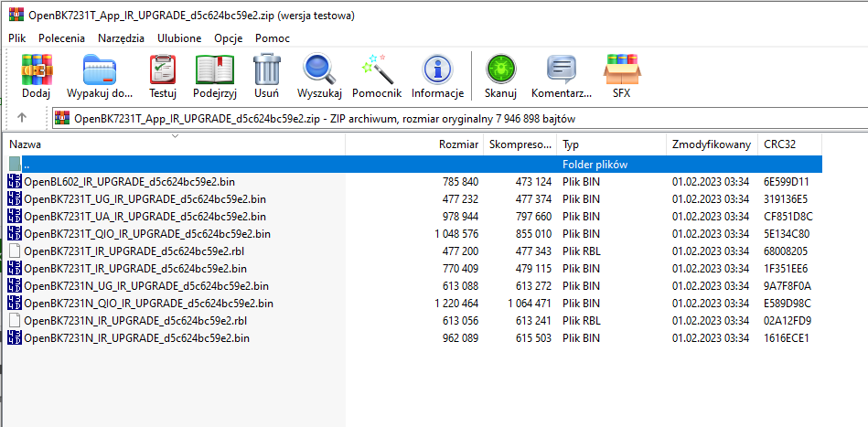Open the Wyszukaj magnifier tool

point(319,69)
